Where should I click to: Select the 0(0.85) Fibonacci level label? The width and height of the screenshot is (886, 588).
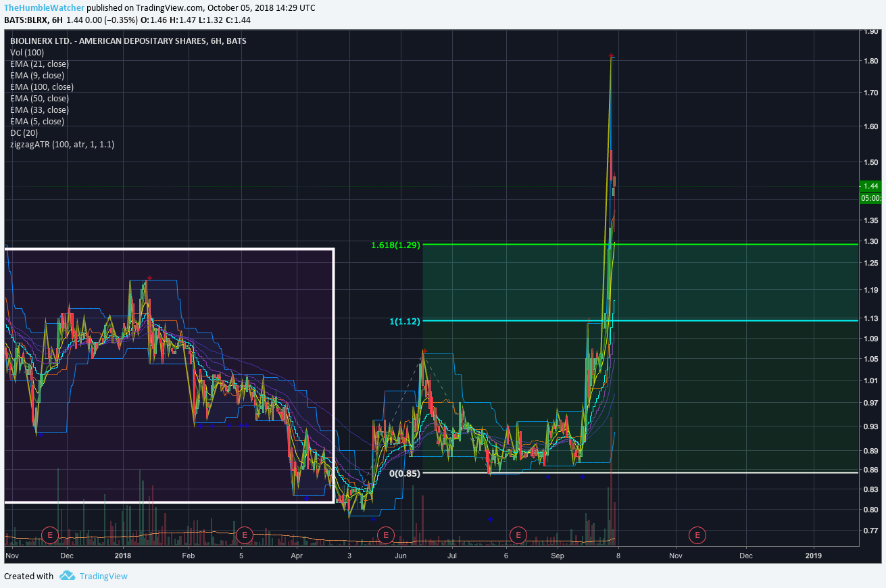click(x=405, y=473)
